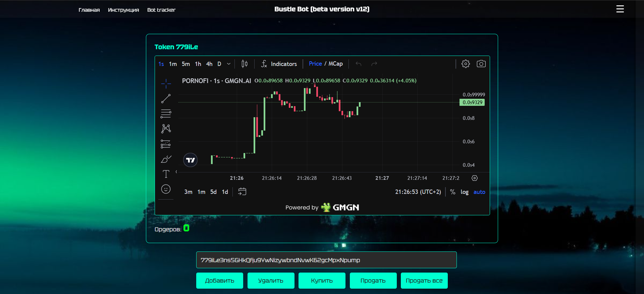Open the Fibonacci retracement tools
Image resolution: width=644 pixels, height=294 pixels.
(166, 114)
